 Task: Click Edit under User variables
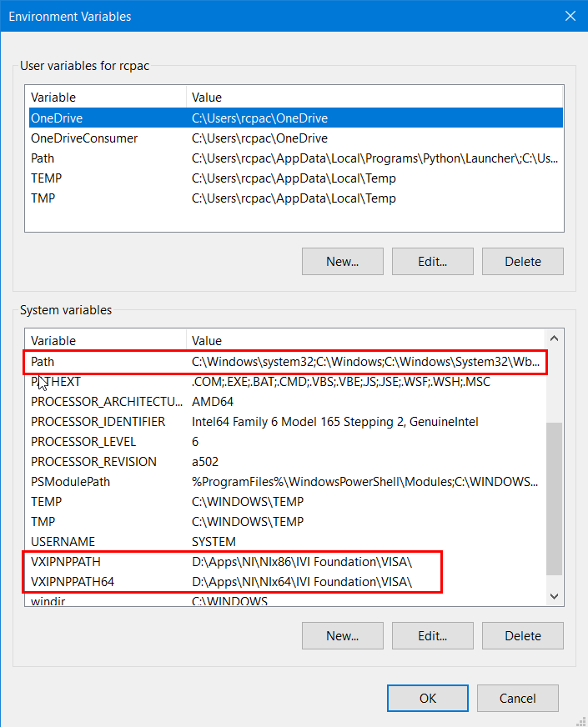pyautogui.click(x=433, y=262)
